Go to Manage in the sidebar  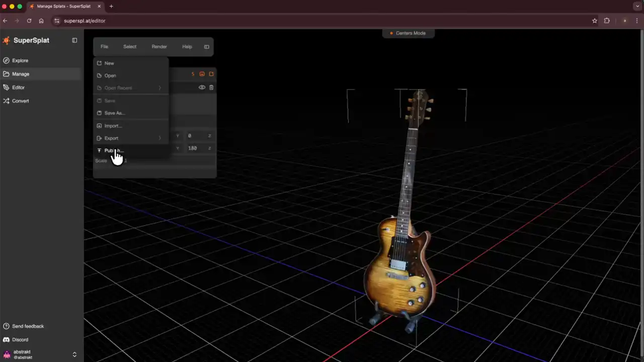(x=21, y=74)
